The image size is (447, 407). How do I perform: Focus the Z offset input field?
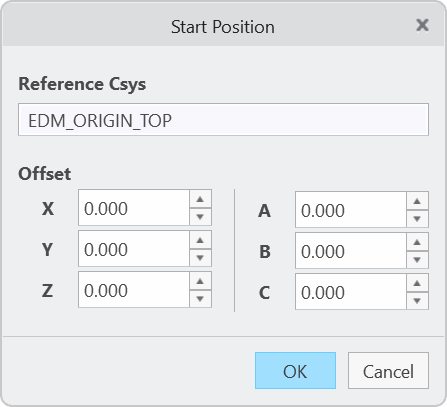click(134, 290)
